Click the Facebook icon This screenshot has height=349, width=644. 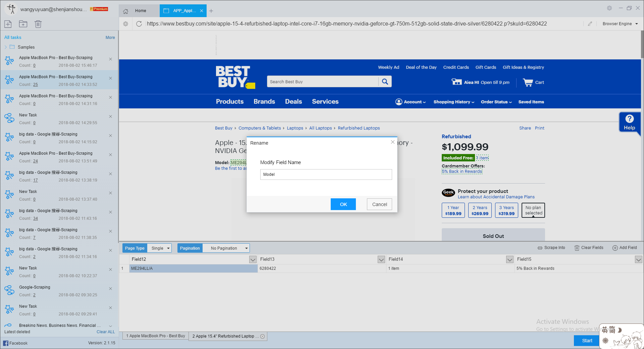tap(6, 343)
